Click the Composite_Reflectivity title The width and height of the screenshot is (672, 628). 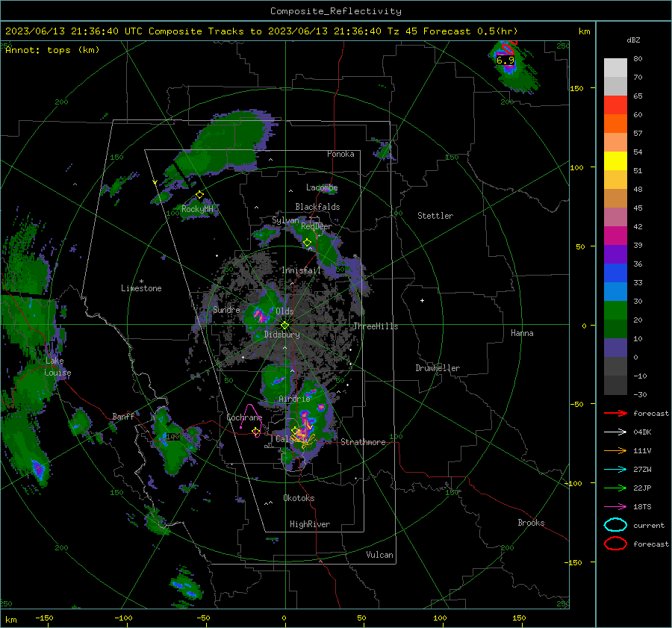[336, 11]
